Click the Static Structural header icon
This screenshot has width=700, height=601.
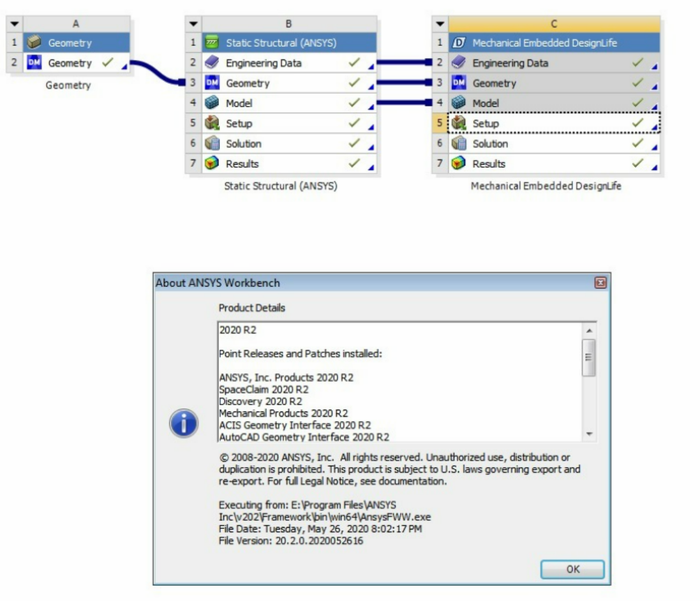point(212,43)
